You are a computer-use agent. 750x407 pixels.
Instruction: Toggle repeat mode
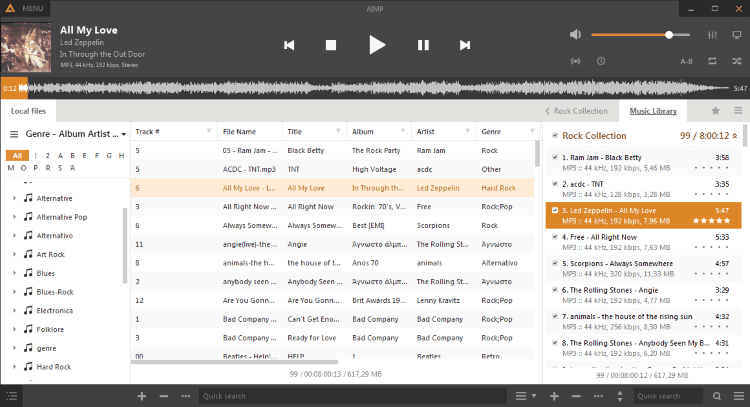click(712, 61)
